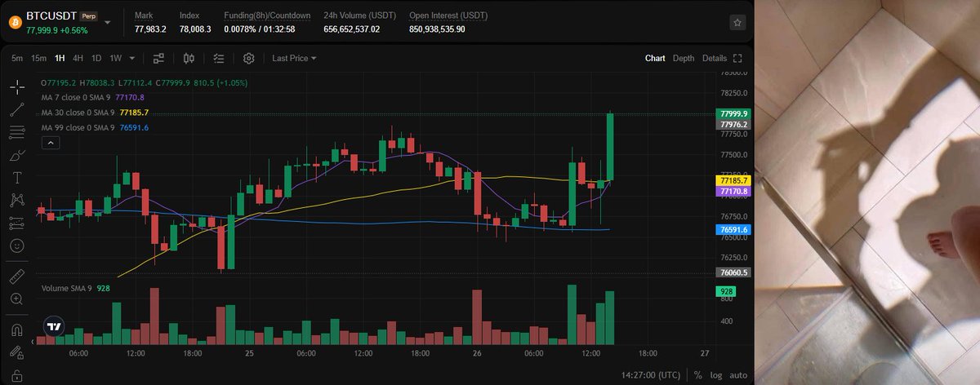Click the blue 76591.6 price axis label
980x385 pixels.
click(732, 230)
